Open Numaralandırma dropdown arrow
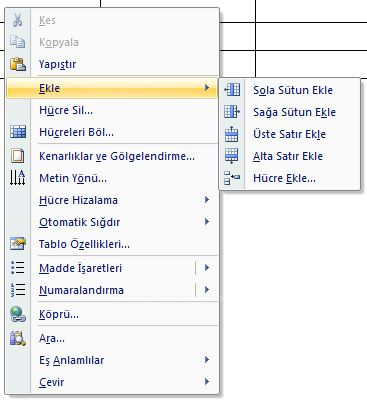Viewport: 367px width, 403px height. 207,290
